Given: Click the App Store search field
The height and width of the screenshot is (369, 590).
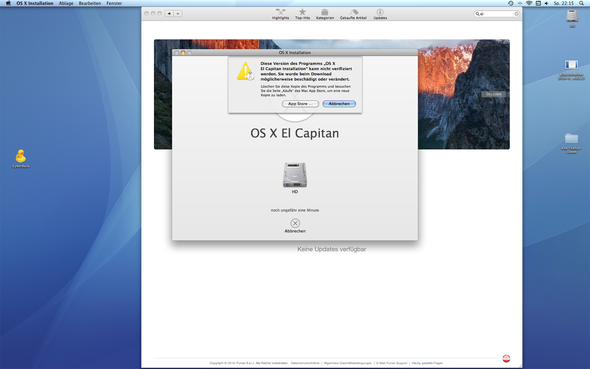Looking at the screenshot, I should click(x=496, y=14).
